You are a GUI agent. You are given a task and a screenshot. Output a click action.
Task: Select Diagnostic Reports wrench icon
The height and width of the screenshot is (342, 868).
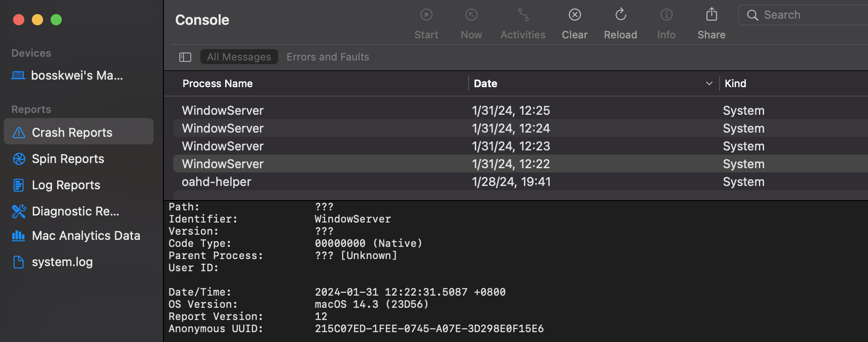19,211
